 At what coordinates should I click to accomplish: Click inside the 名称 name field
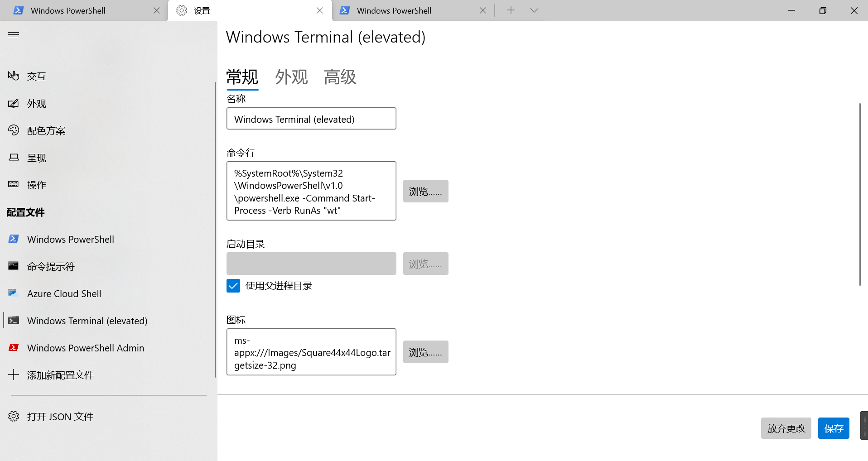point(311,118)
